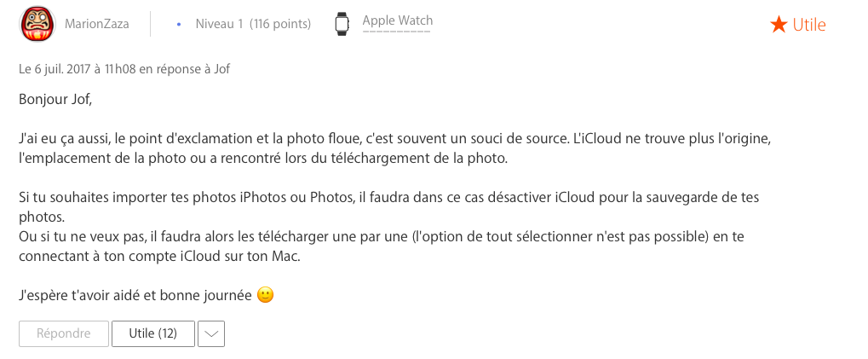
Task: Click the 116 points score text
Action: pos(280,24)
